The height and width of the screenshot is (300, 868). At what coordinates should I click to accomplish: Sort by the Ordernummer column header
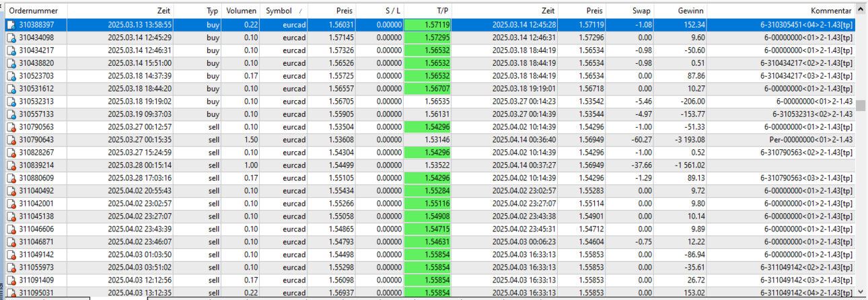point(36,11)
